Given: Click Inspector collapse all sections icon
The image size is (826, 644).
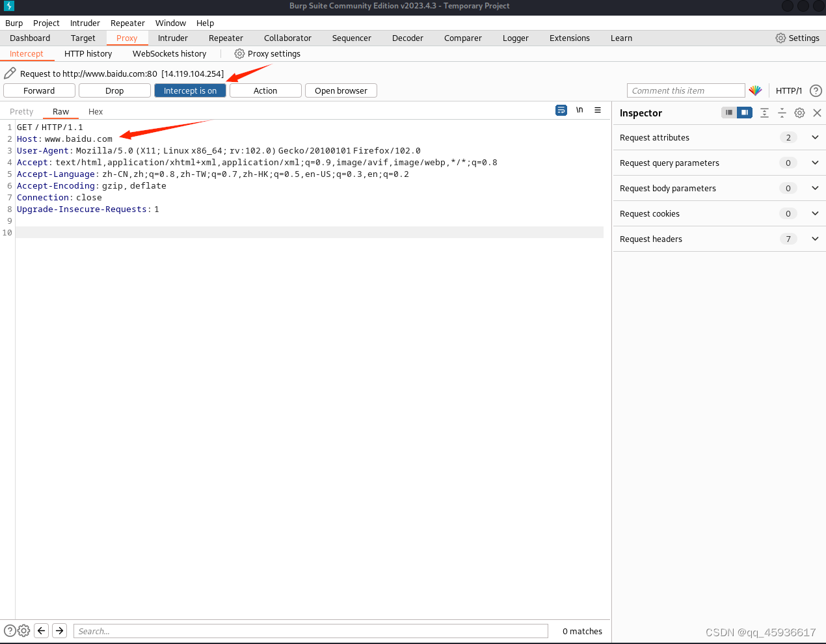Looking at the screenshot, I should point(782,113).
